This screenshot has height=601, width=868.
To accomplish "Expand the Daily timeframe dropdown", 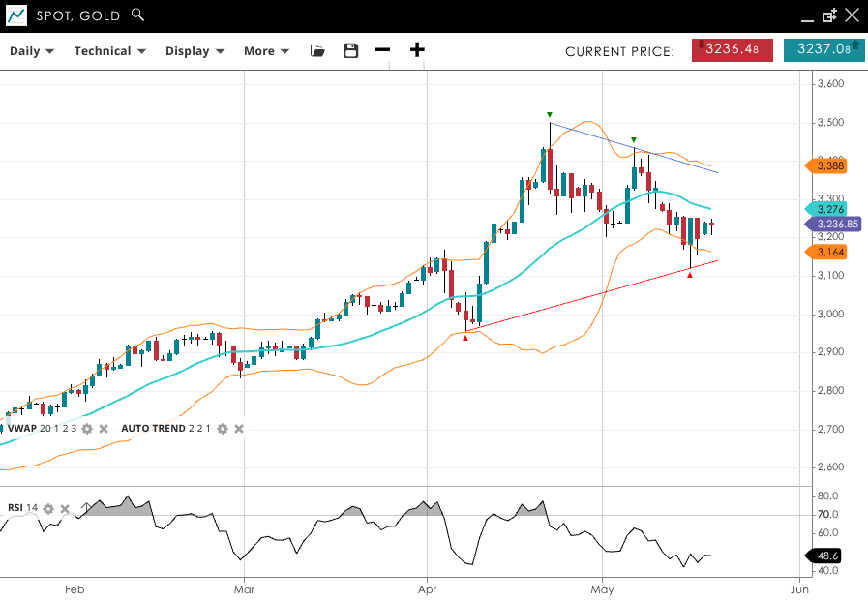I will point(32,51).
